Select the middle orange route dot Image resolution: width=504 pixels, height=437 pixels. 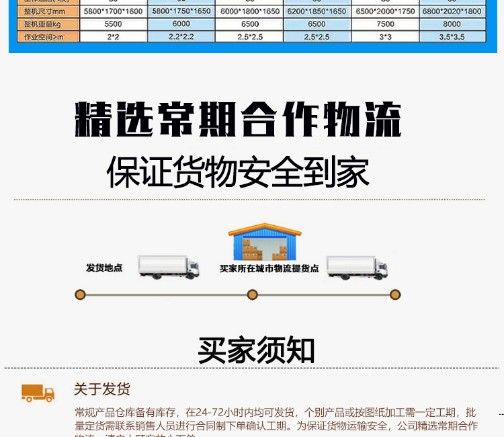click(253, 294)
